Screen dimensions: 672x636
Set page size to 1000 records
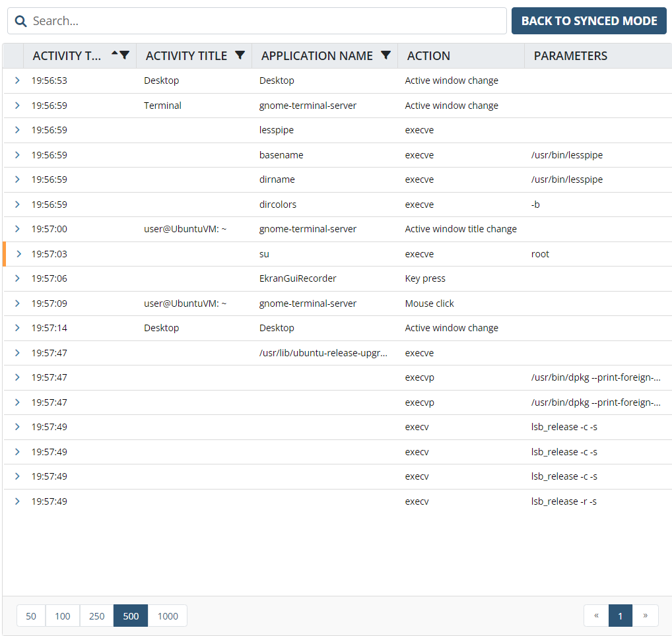pyautogui.click(x=168, y=616)
